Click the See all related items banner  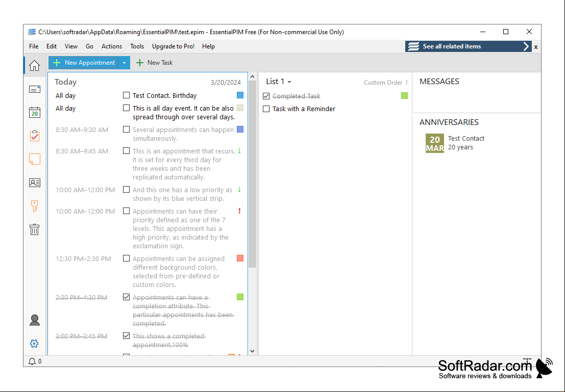coord(468,46)
